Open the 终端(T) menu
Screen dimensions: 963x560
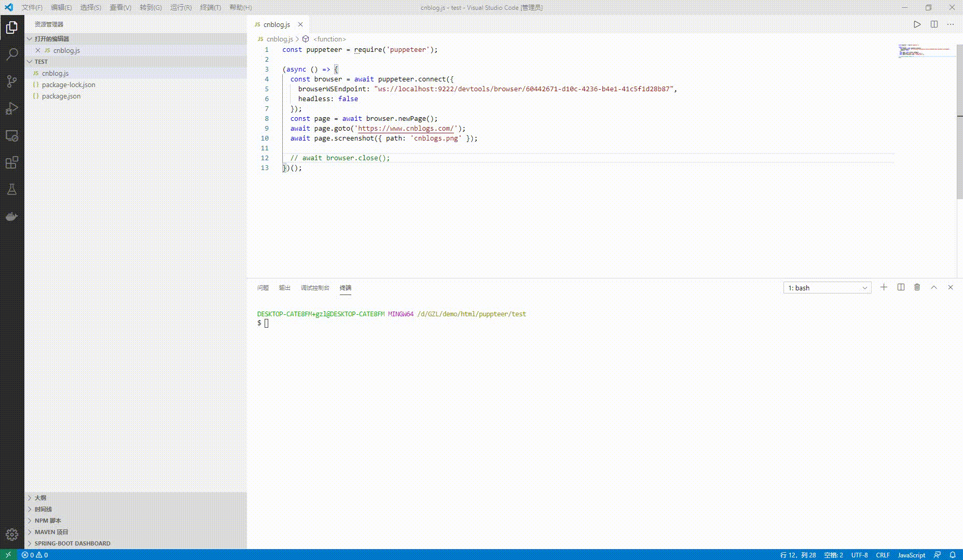coord(211,7)
